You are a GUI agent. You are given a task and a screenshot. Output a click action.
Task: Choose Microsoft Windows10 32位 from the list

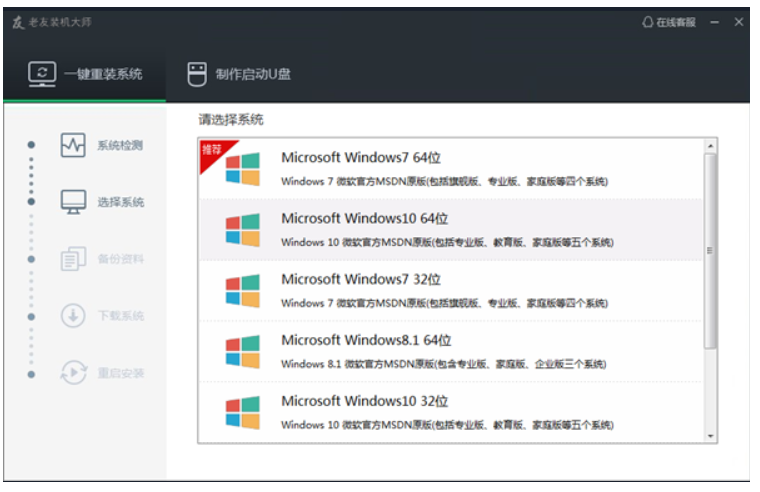point(450,412)
